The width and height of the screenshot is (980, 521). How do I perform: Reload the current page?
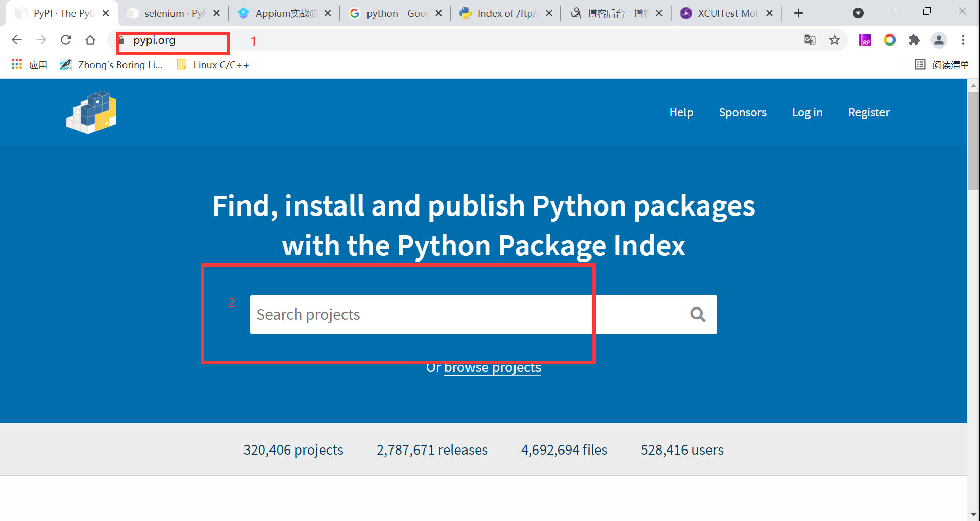point(66,40)
